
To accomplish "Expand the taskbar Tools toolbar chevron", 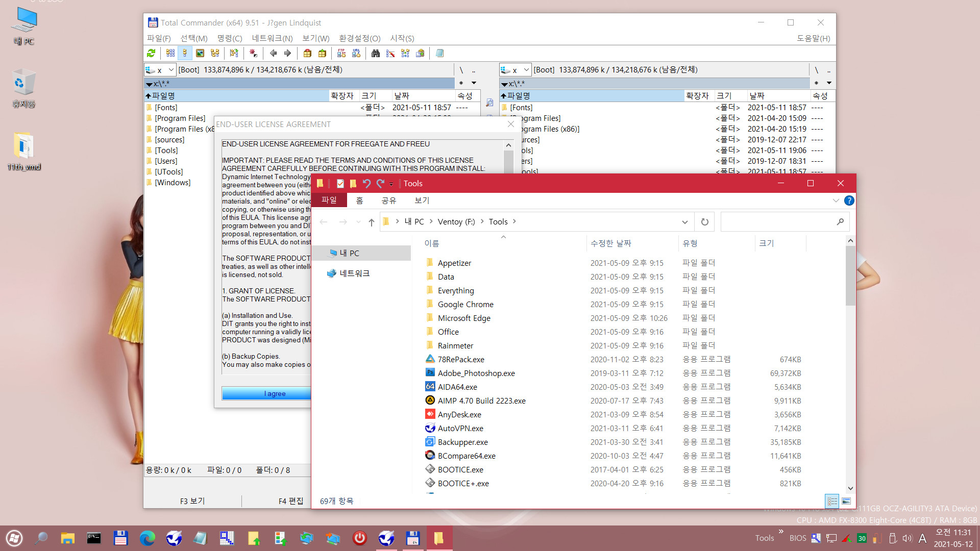I will click(781, 532).
